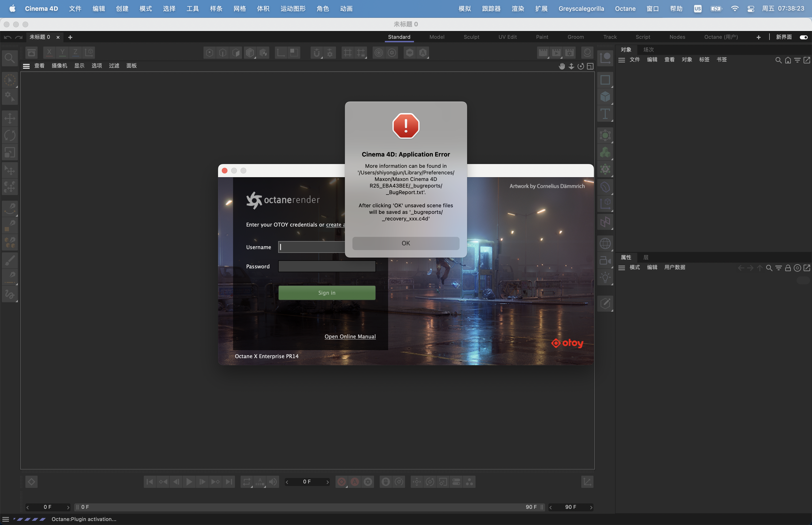The width and height of the screenshot is (812, 525).
Task: Toggle the Autokeying button in timeline
Action: pyautogui.click(x=355, y=482)
